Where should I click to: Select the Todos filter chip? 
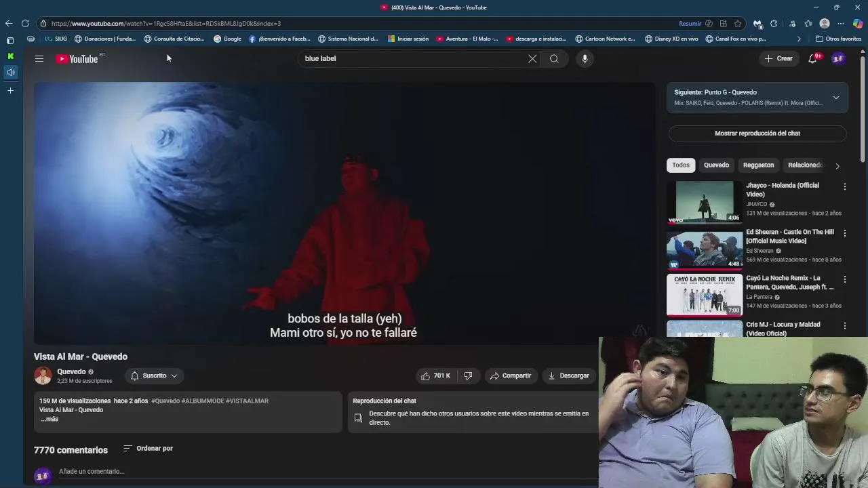(681, 165)
